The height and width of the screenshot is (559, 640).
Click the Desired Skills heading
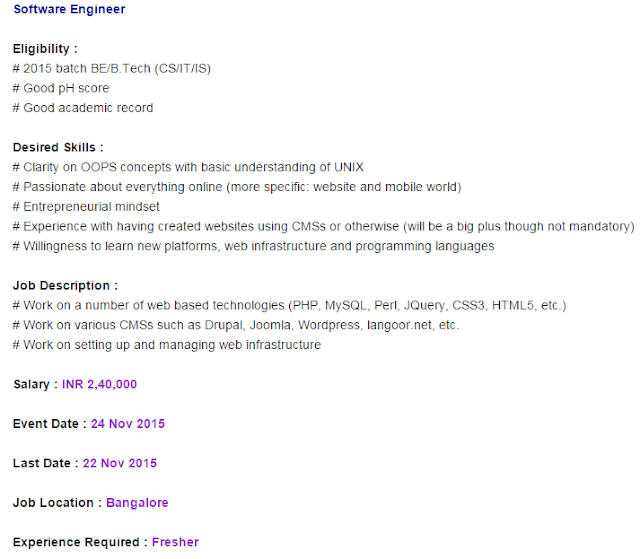point(58,147)
